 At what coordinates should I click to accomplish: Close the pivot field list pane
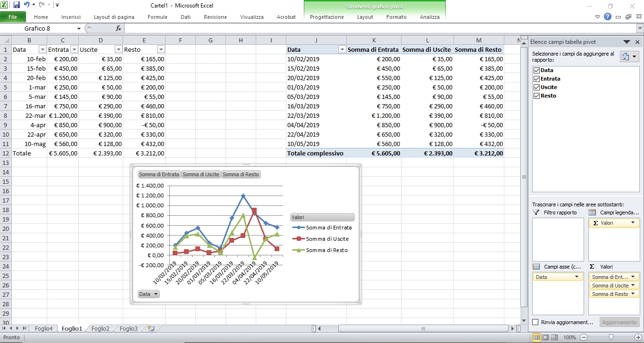637,42
